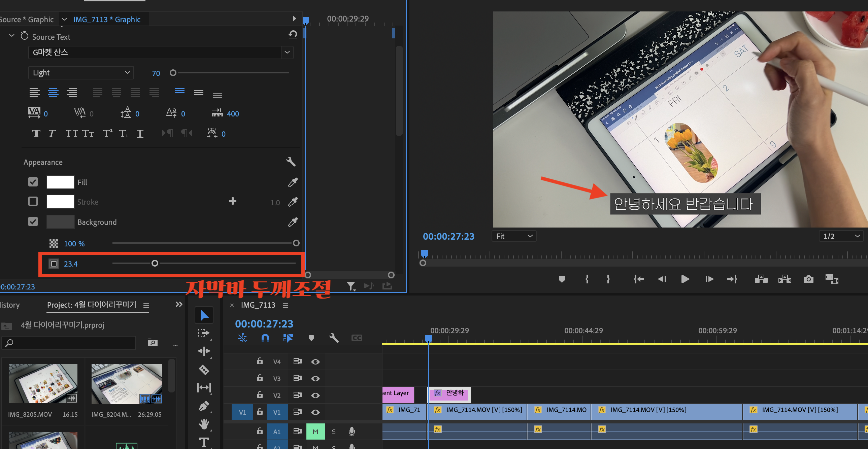Reset the Source Text parameter
Viewport: 868px width, 449px height.
293,35
